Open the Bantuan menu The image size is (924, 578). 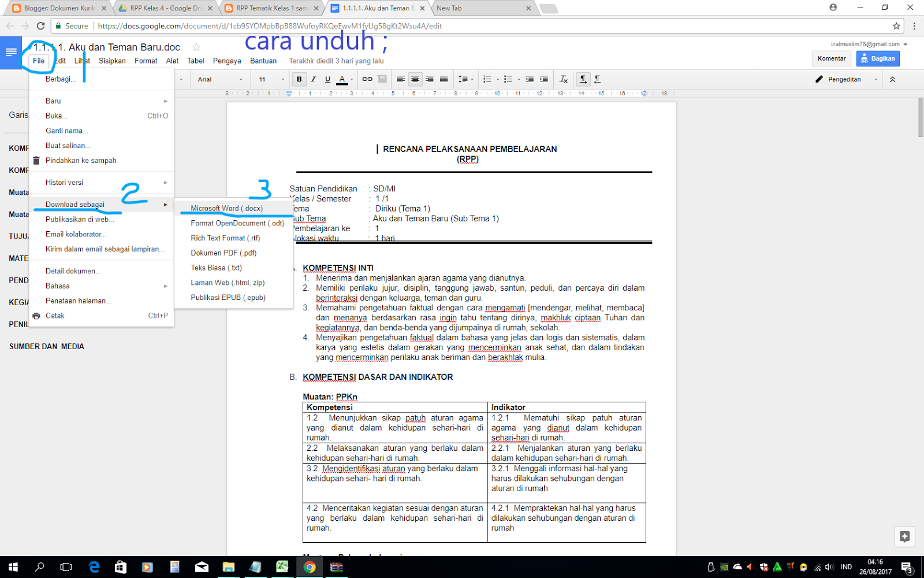263,61
